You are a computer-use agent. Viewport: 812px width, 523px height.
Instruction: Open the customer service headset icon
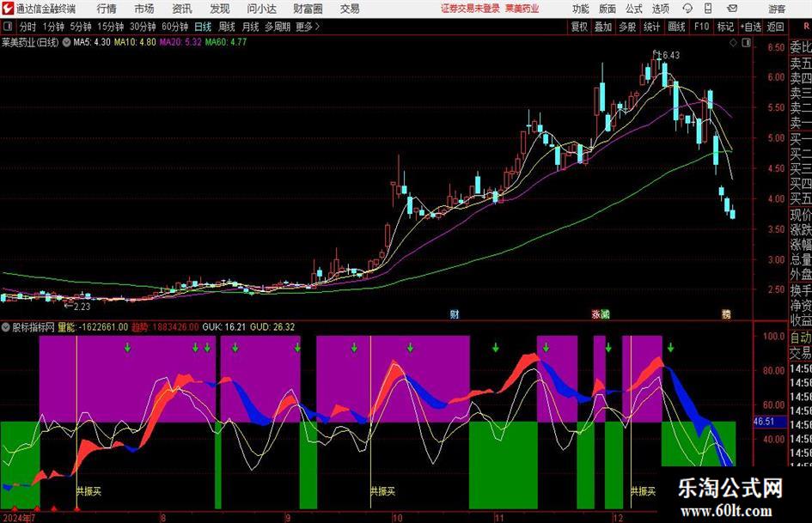click(687, 9)
